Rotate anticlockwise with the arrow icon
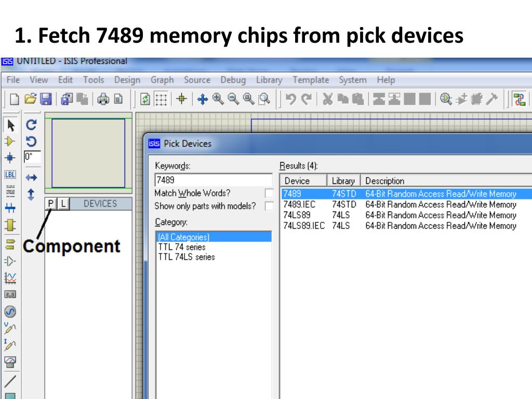 pyautogui.click(x=31, y=141)
